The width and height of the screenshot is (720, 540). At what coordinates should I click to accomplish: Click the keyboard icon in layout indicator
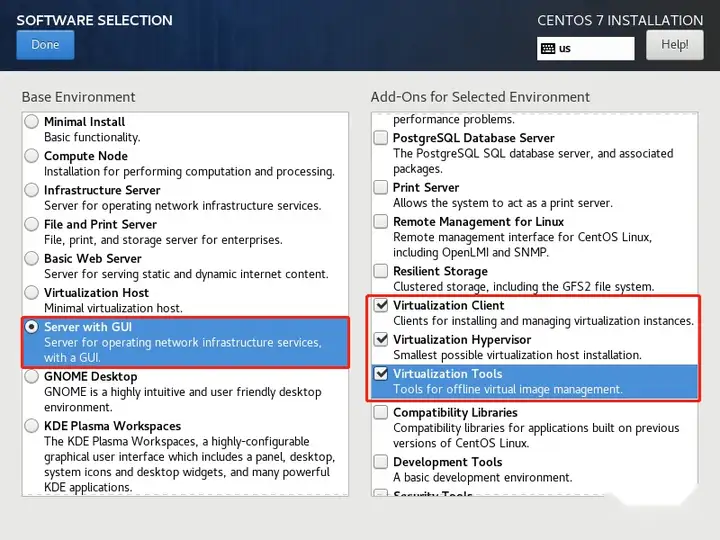tap(548, 49)
